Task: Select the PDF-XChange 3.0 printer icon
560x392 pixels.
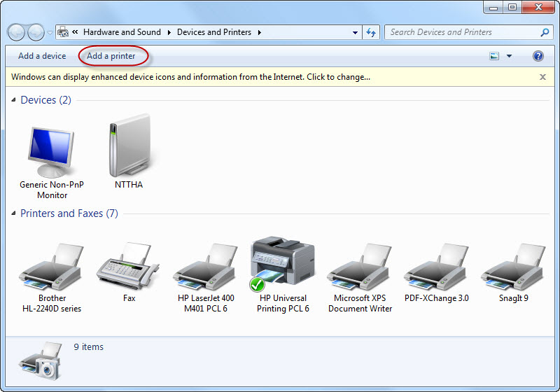Action: coord(436,266)
